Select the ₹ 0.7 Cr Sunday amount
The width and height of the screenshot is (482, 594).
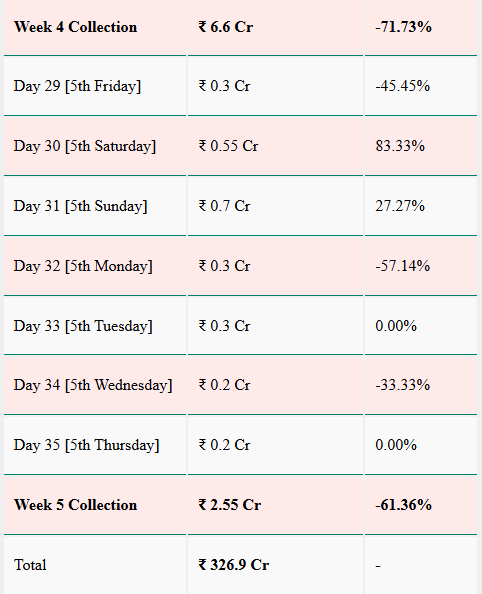(x=224, y=206)
